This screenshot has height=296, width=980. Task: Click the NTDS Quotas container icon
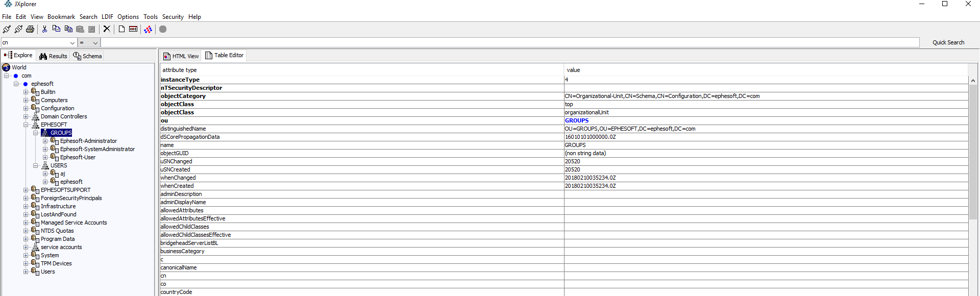(35, 231)
